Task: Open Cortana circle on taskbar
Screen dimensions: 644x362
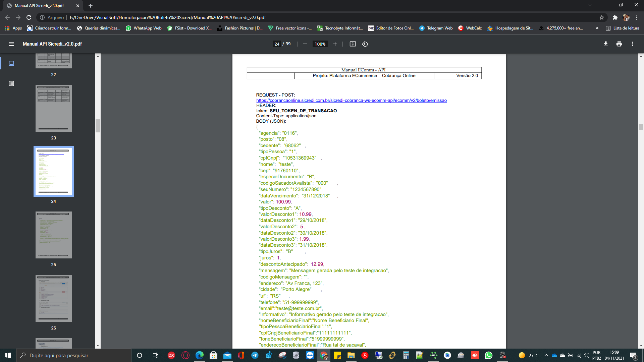Action: pyautogui.click(x=140, y=355)
